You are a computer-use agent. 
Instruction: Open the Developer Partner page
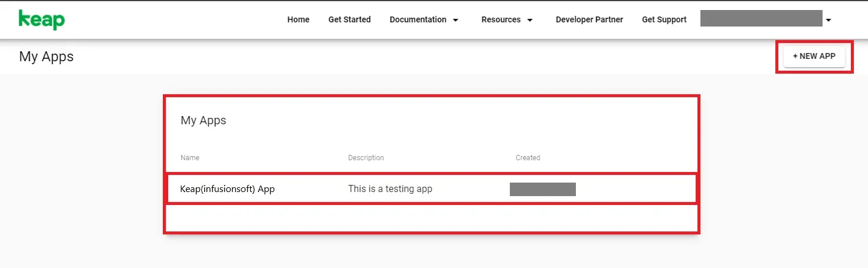[x=589, y=19]
